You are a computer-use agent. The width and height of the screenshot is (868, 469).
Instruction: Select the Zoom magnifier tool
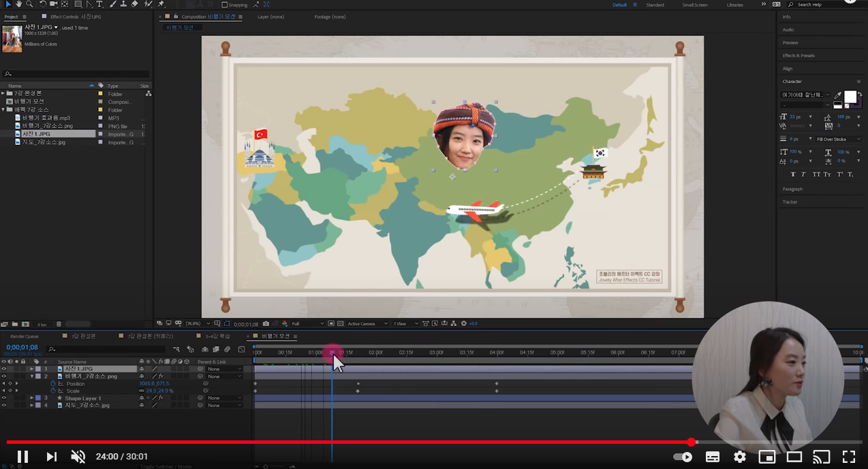coord(29,4)
